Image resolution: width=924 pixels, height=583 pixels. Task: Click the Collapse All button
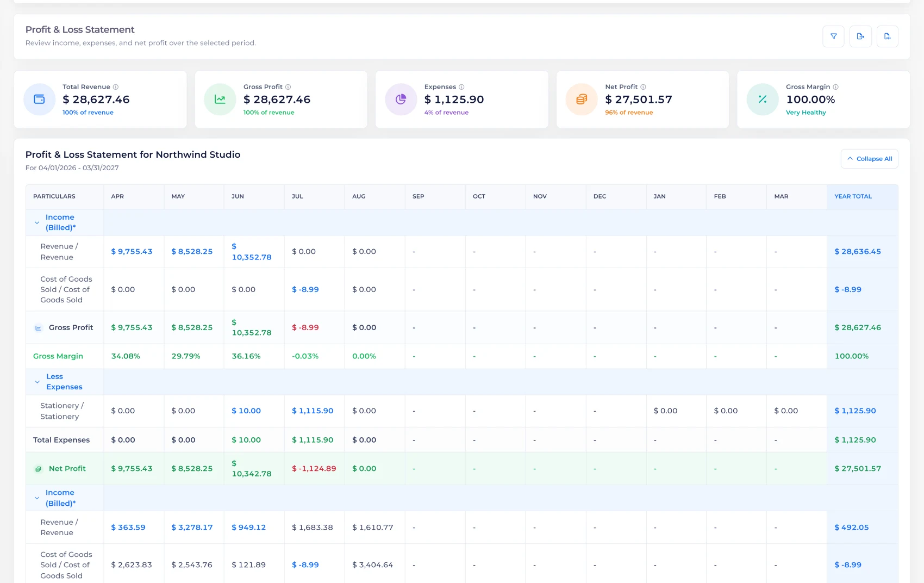pos(869,159)
